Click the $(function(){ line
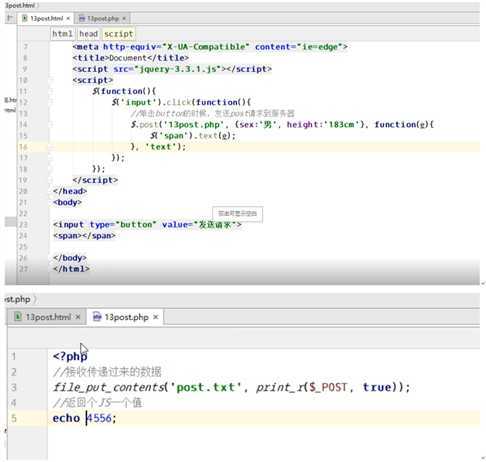486x462 pixels. point(124,91)
